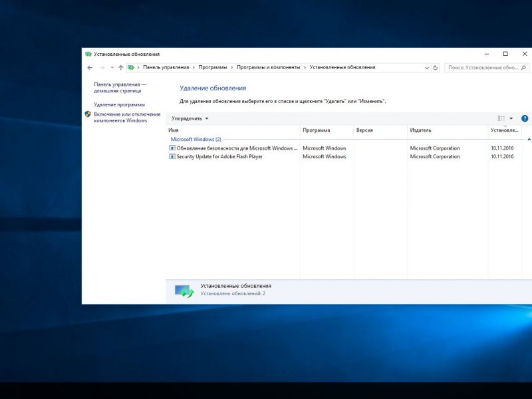Go back with the navigation arrow
Image resolution: width=532 pixels, height=399 pixels.
tap(90, 68)
